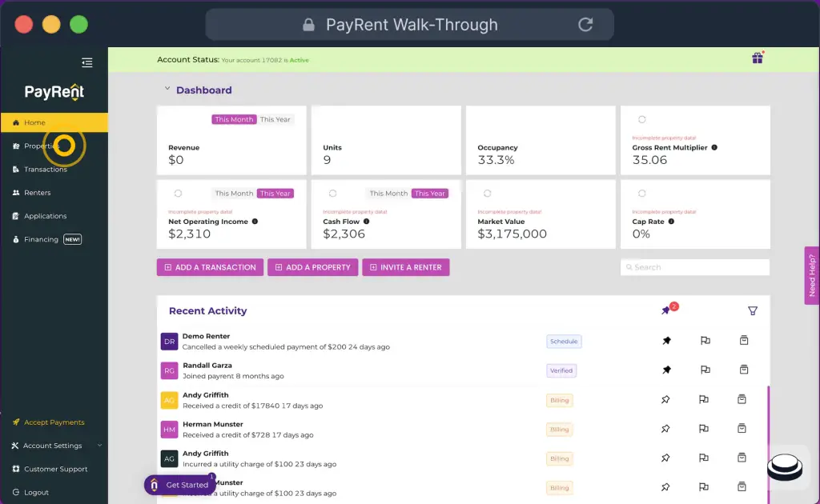
Task: Flag the Randall Garza activity
Action: (x=705, y=370)
